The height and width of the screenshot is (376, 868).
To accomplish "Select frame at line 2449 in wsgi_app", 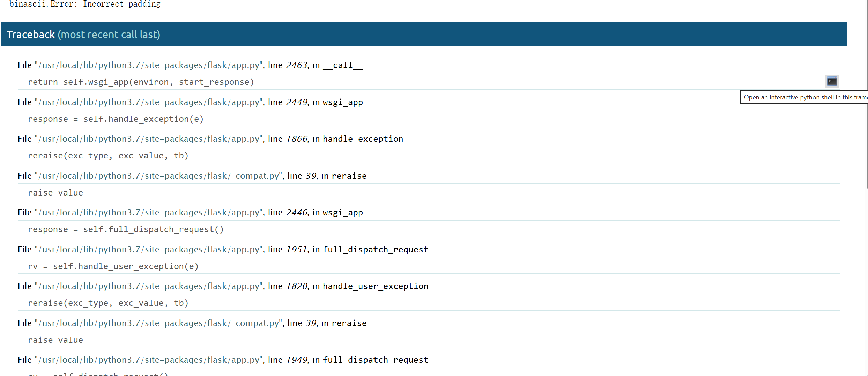I will (x=190, y=102).
